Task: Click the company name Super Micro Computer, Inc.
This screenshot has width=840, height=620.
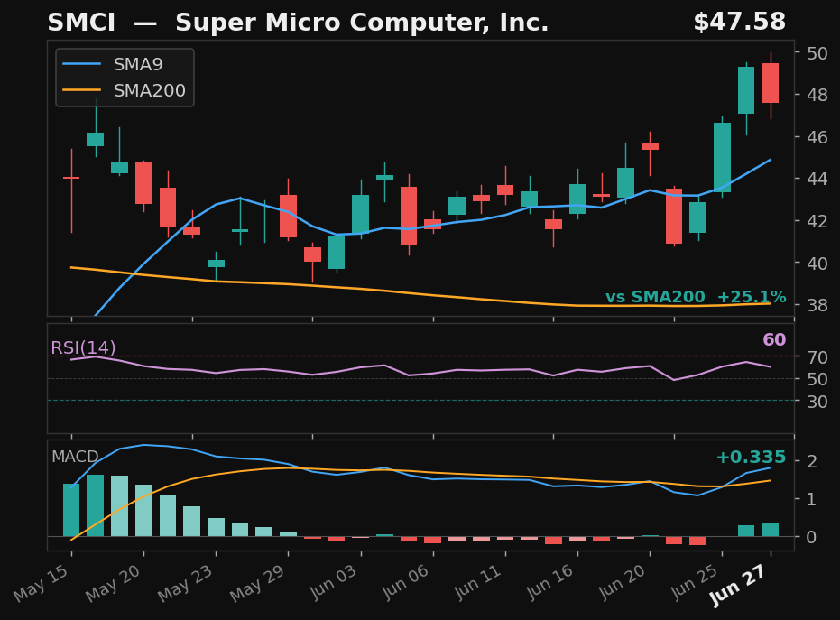Action: 362,23
